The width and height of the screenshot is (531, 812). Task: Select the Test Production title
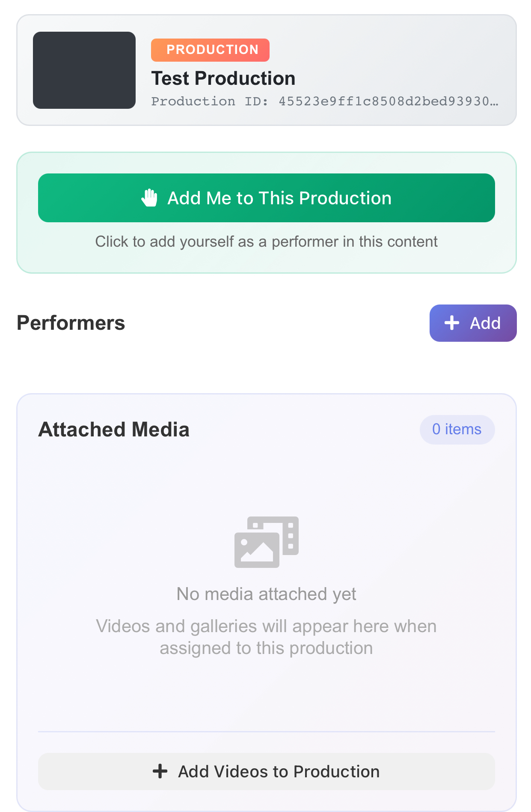[223, 78]
